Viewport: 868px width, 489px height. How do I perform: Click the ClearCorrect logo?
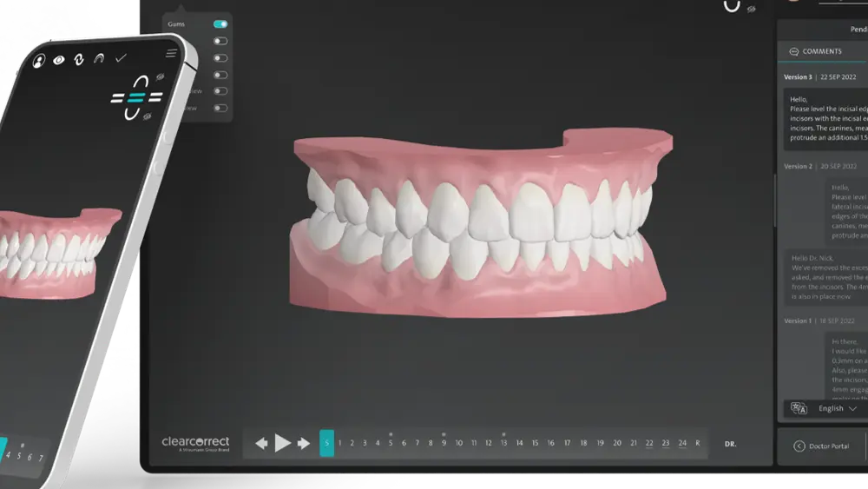[195, 443]
